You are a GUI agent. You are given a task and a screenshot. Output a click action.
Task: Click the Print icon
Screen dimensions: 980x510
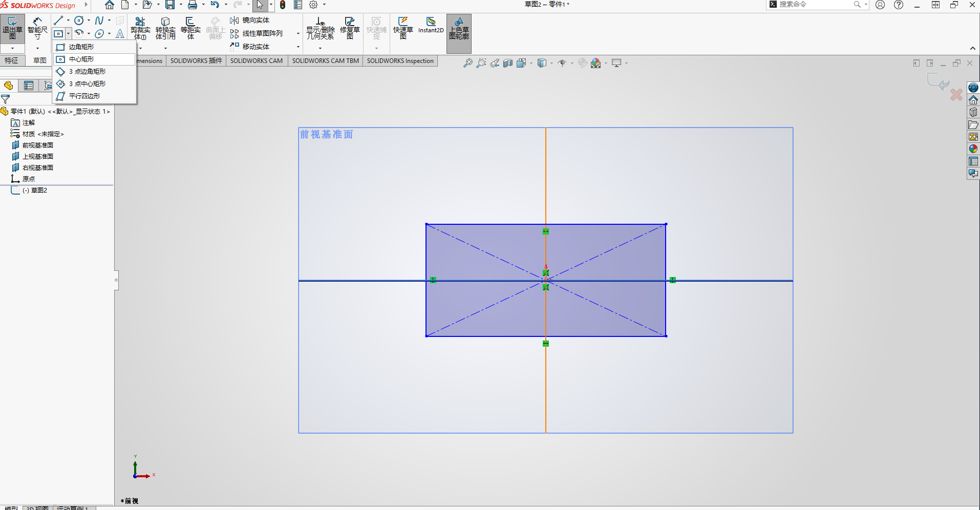(193, 5)
